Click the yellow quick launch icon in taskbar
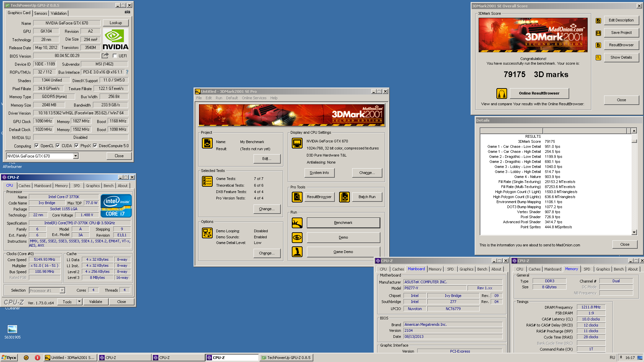Image resolution: width=644 pixels, height=362 pixels. (x=26, y=358)
